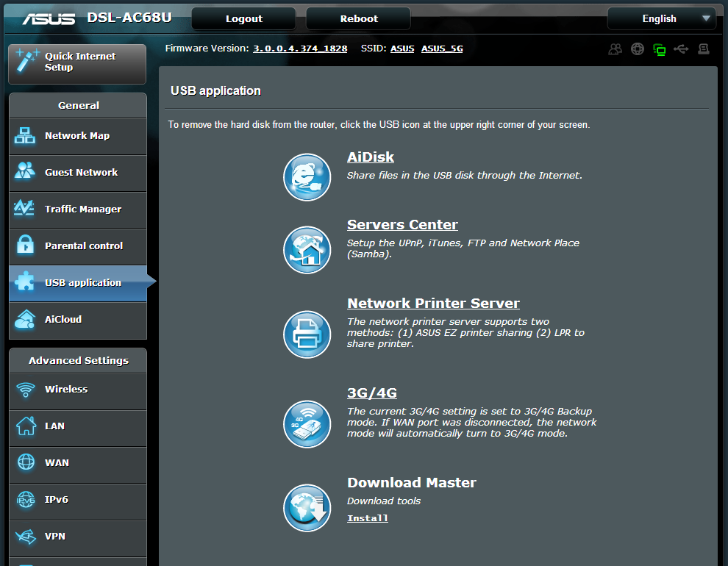Click Install under Download Master
This screenshot has height=566, width=728.
pyautogui.click(x=367, y=518)
